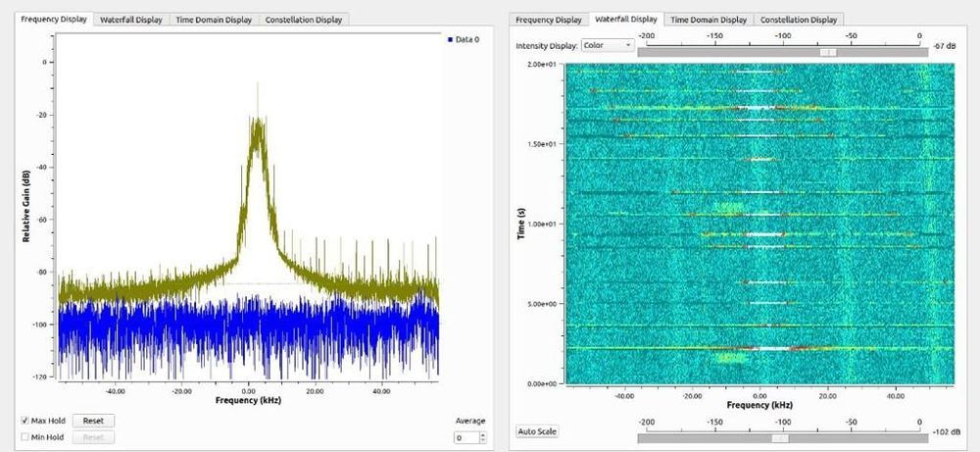980x452 pixels.
Task: Increase the Average value with up arrow
Action: pyautogui.click(x=481, y=433)
